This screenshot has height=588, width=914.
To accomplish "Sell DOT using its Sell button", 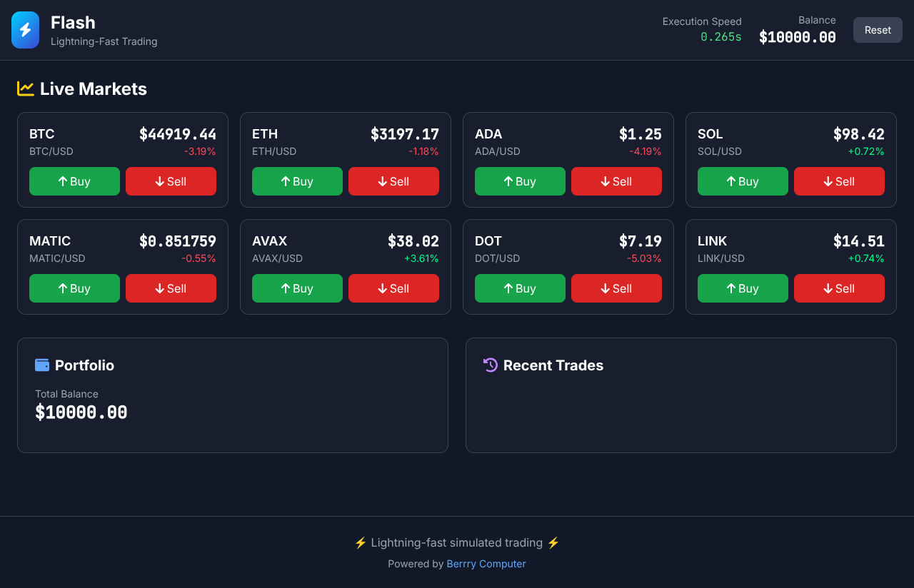I will pos(616,288).
